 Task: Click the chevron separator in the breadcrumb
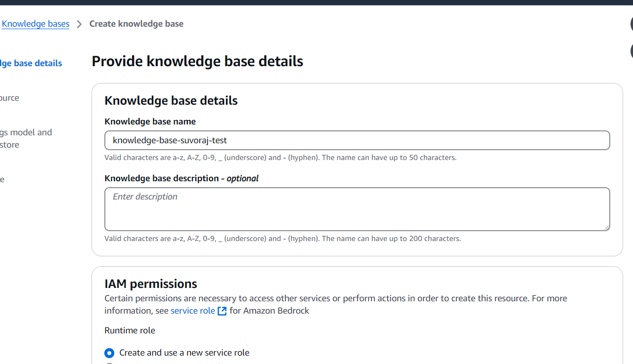[79, 24]
